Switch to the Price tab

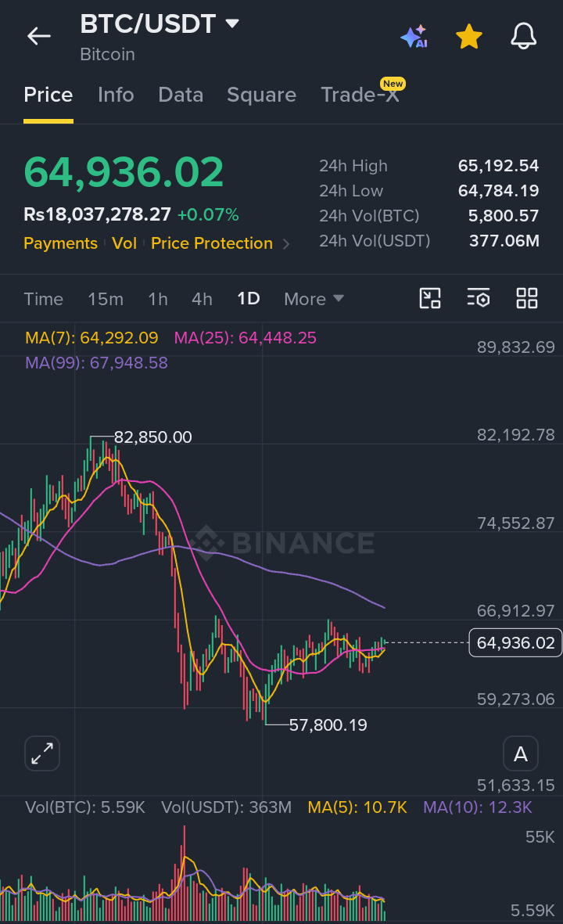click(x=48, y=95)
